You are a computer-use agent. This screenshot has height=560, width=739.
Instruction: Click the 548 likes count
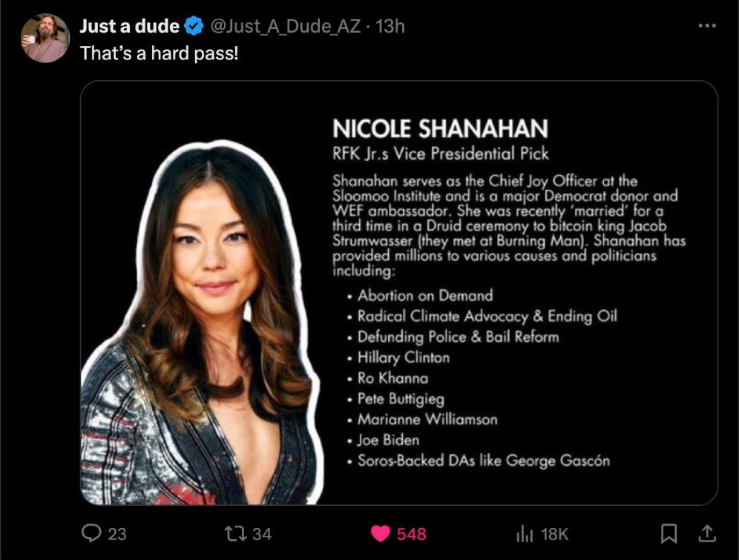coord(412,534)
